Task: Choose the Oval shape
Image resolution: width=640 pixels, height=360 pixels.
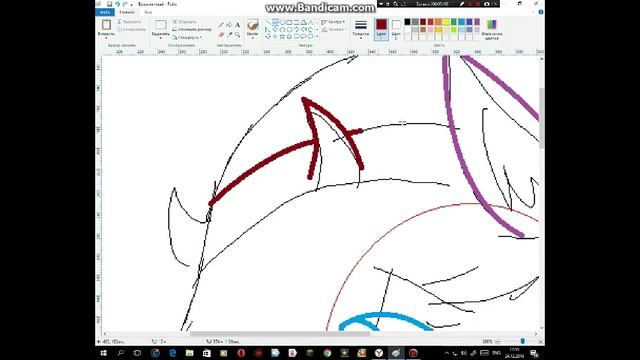Action: click(x=282, y=22)
